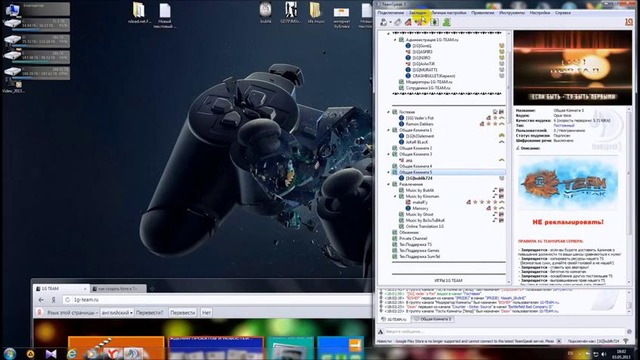This screenshot has height=360, width=640.
Task: Click the toolbar icon under the yellow cursor highlight
Action: point(420,22)
